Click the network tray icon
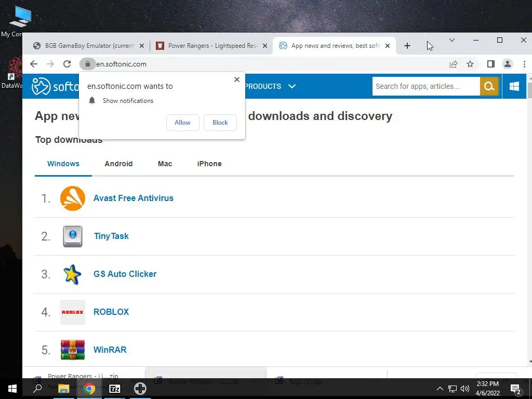The image size is (532, 399). point(453,389)
